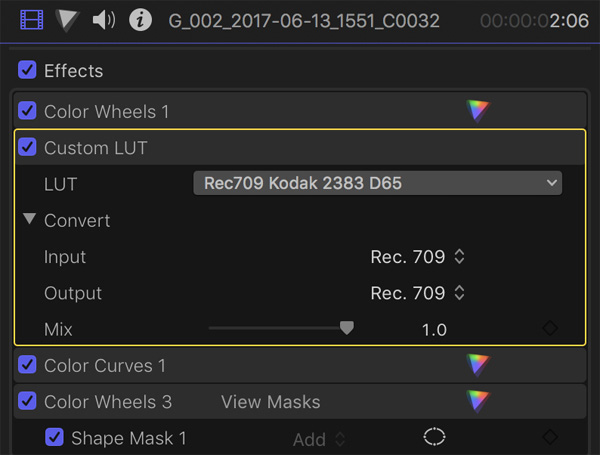Open the Info inspector icon

point(140,20)
